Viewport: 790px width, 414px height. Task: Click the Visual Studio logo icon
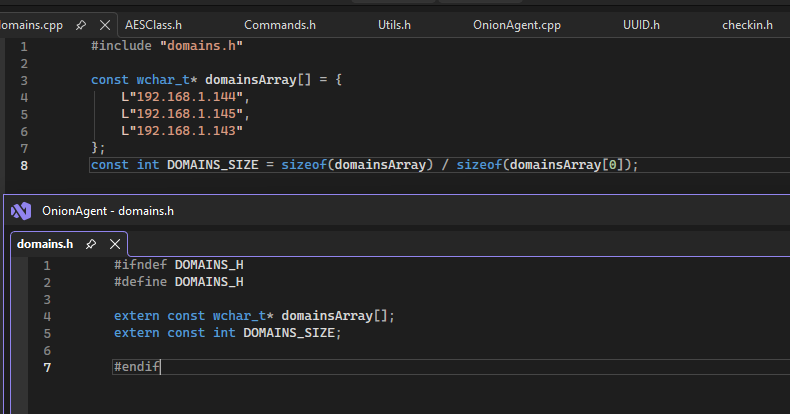click(x=21, y=211)
